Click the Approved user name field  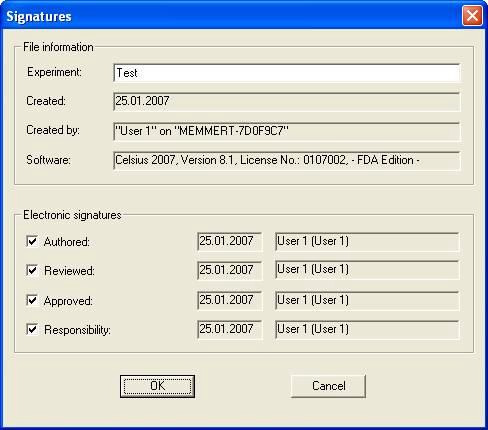367,300
